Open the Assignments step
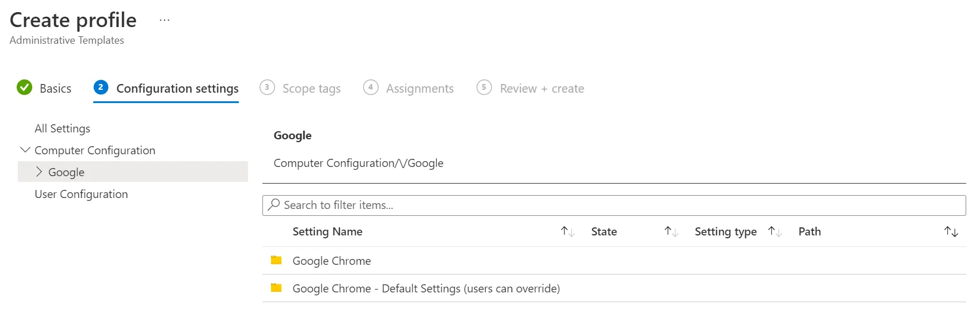Screen dimensions: 980x316 (420, 89)
